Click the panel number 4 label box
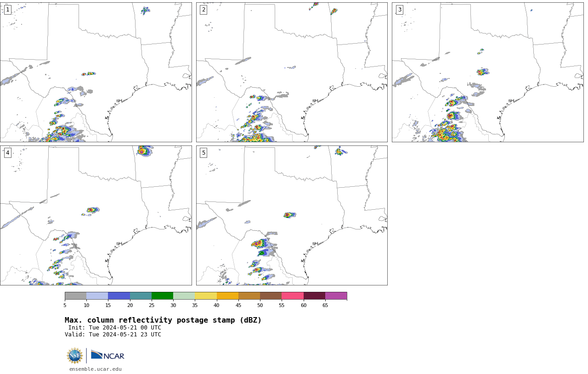The image size is (588, 374). (7, 153)
